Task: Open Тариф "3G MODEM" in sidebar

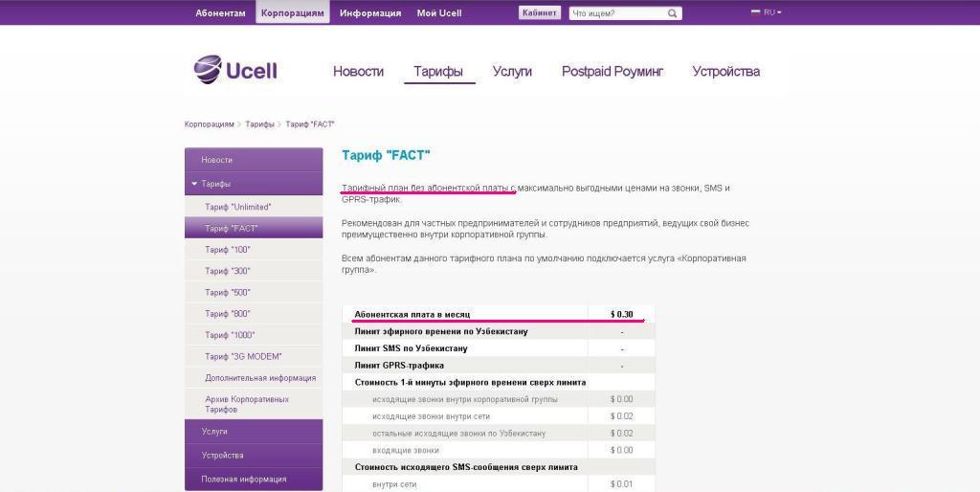Action: pos(254,356)
